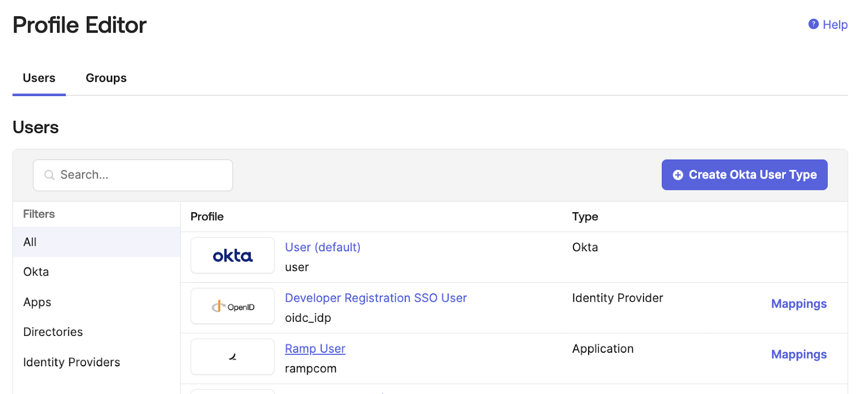The width and height of the screenshot is (868, 394).
Task: Click the 'Identity Provider' type cell
Action: pyautogui.click(x=617, y=298)
